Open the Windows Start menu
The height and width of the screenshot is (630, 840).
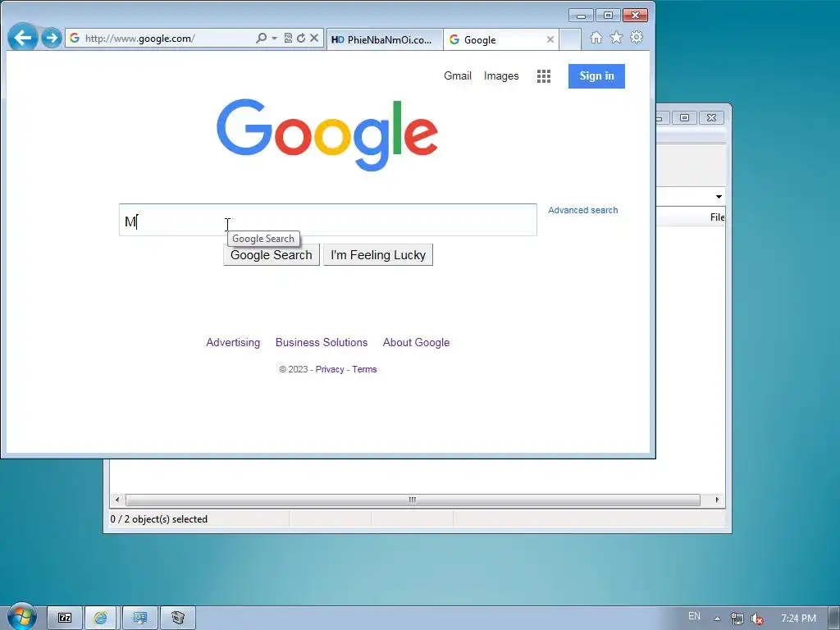point(21,617)
